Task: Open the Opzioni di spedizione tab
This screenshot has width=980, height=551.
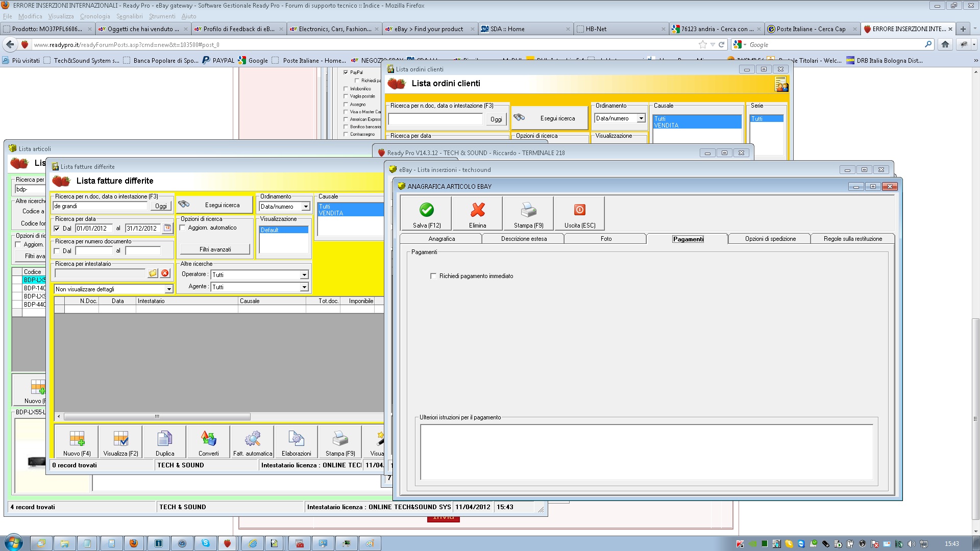Action: click(770, 239)
